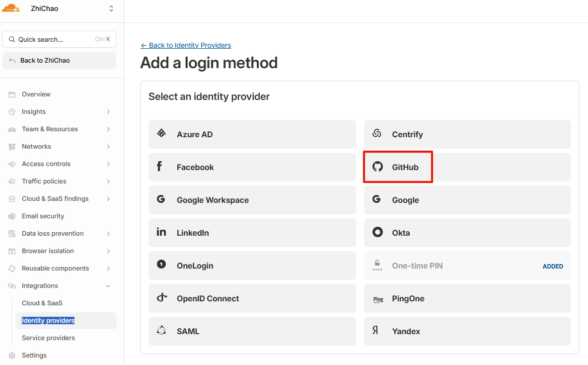Open Service providers in sidebar
The height and width of the screenshot is (365, 588).
tap(48, 338)
